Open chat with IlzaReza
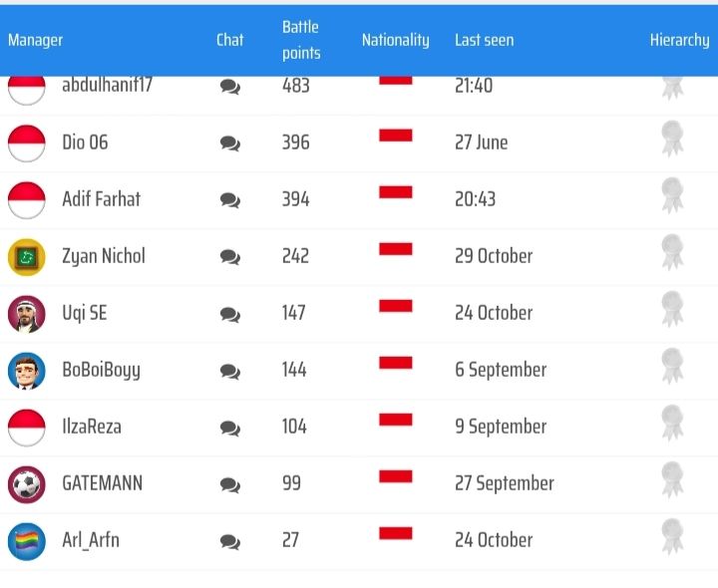Image resolution: width=718 pixels, height=588 pixels. point(230,428)
